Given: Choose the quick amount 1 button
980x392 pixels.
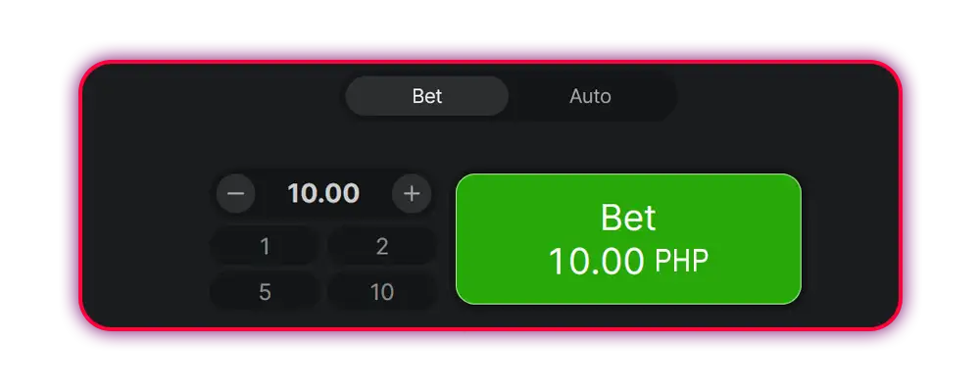Looking at the screenshot, I should click(265, 246).
